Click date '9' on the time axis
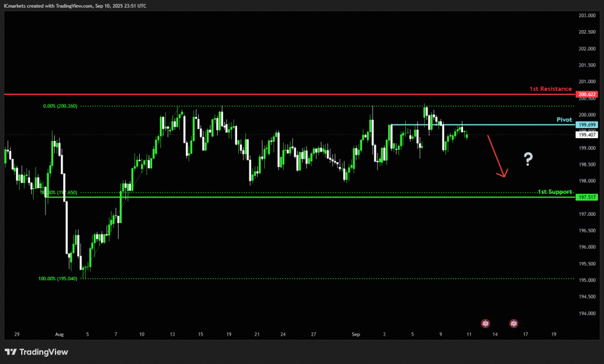The height and width of the screenshot is (364, 604). coord(441,335)
